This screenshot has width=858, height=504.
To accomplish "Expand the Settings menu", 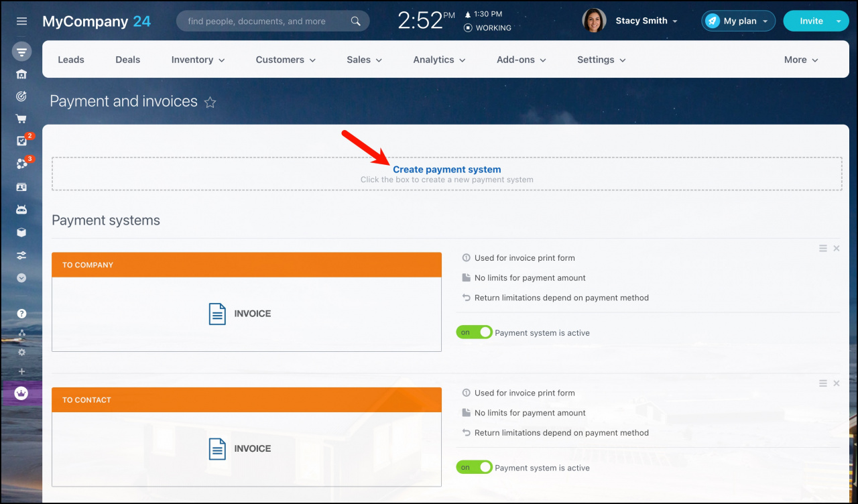I will coord(602,60).
